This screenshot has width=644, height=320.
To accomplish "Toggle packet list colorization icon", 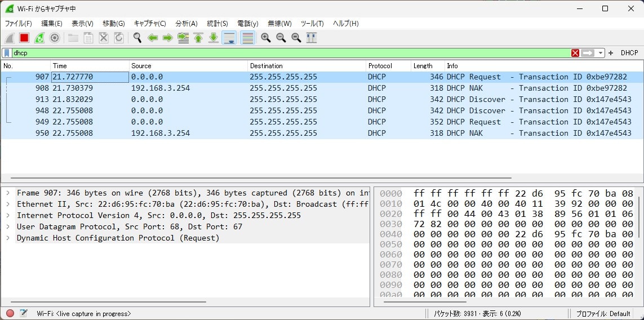I will [247, 38].
